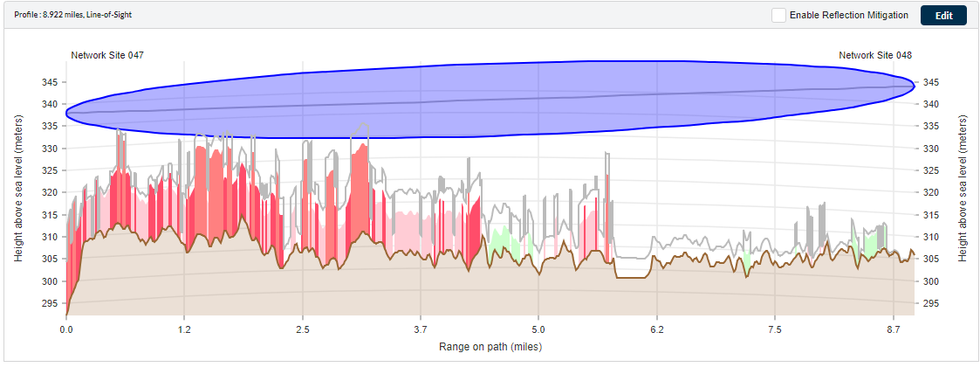Click the 8.7 mile tick label

(x=893, y=330)
